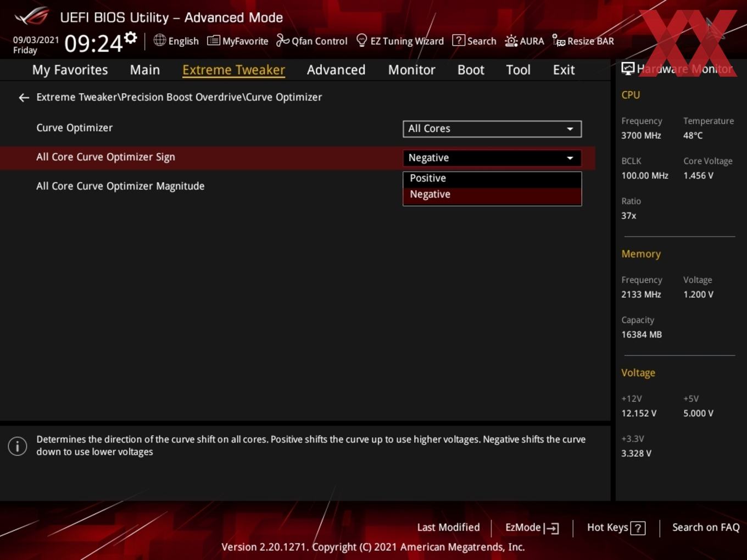Click the Hot Keys question mark box
This screenshot has width=747, height=560.
638,528
